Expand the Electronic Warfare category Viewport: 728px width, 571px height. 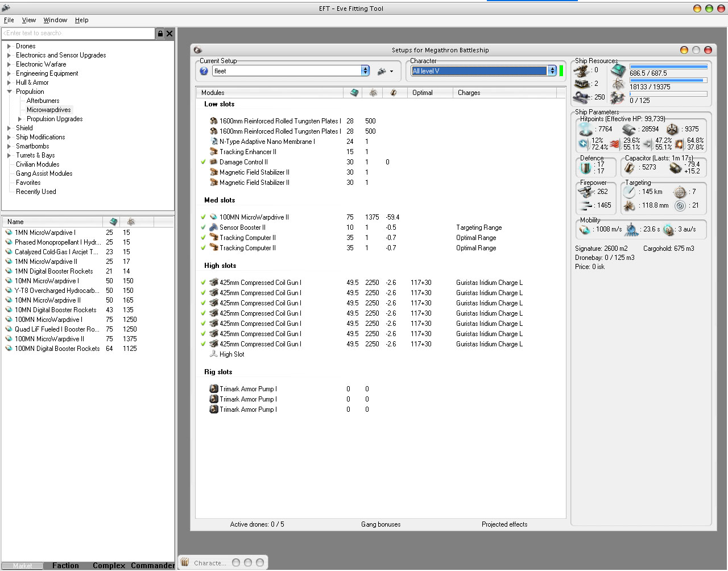click(9, 64)
